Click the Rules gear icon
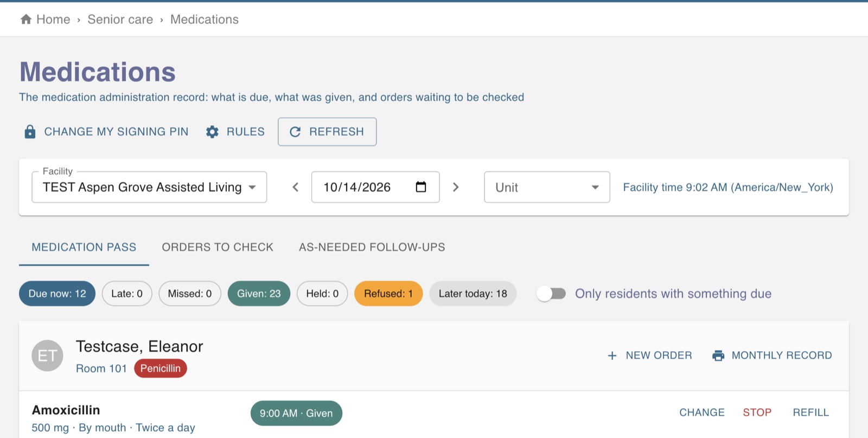The image size is (868, 438). coord(212,132)
